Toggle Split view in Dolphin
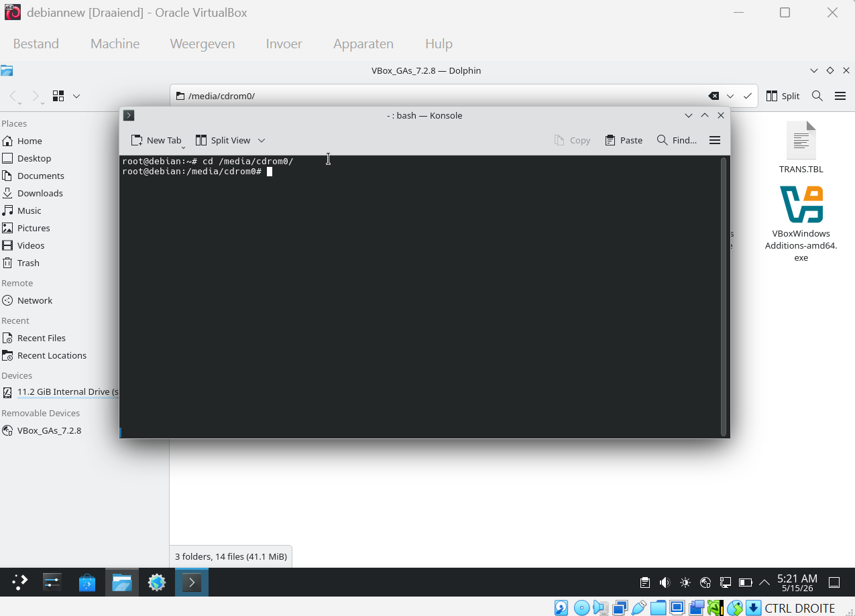The width and height of the screenshot is (855, 616). (783, 96)
